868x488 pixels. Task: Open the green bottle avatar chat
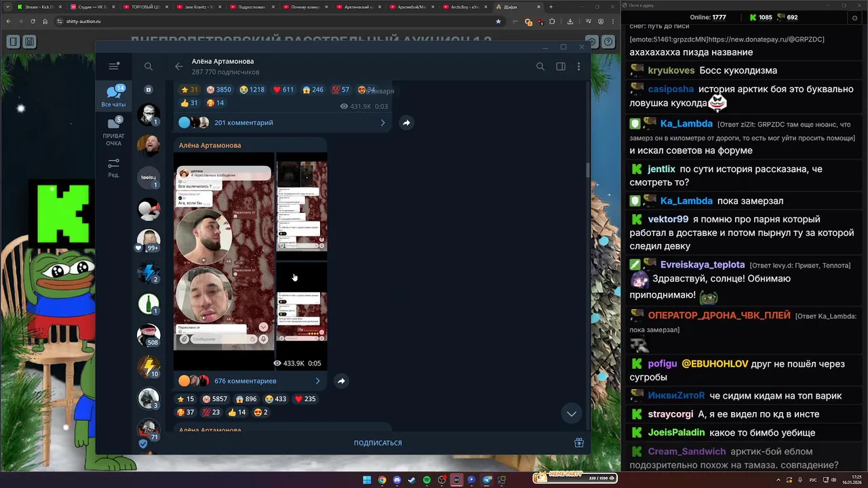point(149,304)
